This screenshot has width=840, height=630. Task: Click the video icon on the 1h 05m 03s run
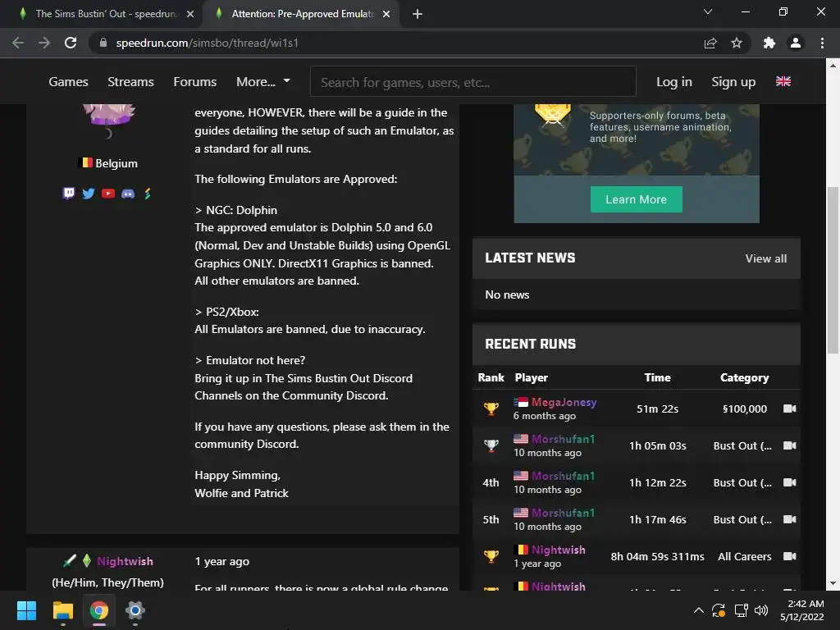coord(790,445)
